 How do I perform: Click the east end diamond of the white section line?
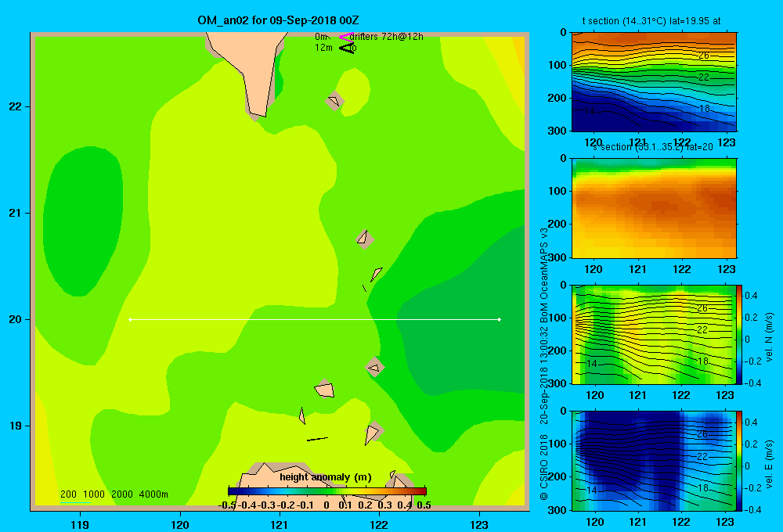tap(500, 319)
